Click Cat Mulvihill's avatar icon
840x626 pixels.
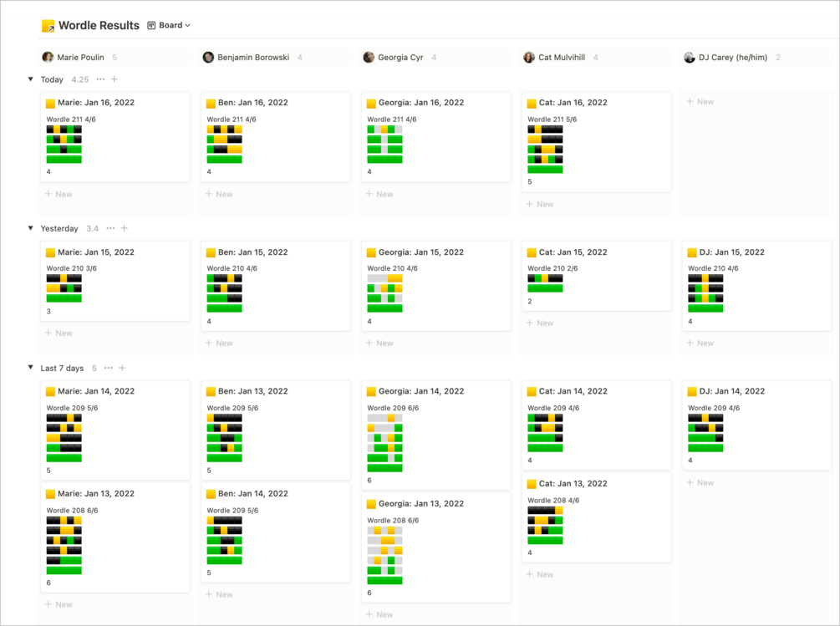pos(529,58)
